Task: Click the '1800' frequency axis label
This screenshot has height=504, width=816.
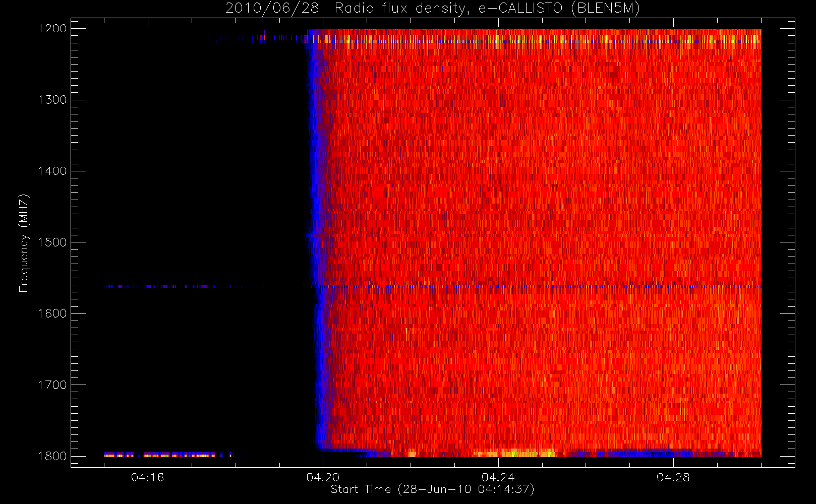Action: point(52,456)
